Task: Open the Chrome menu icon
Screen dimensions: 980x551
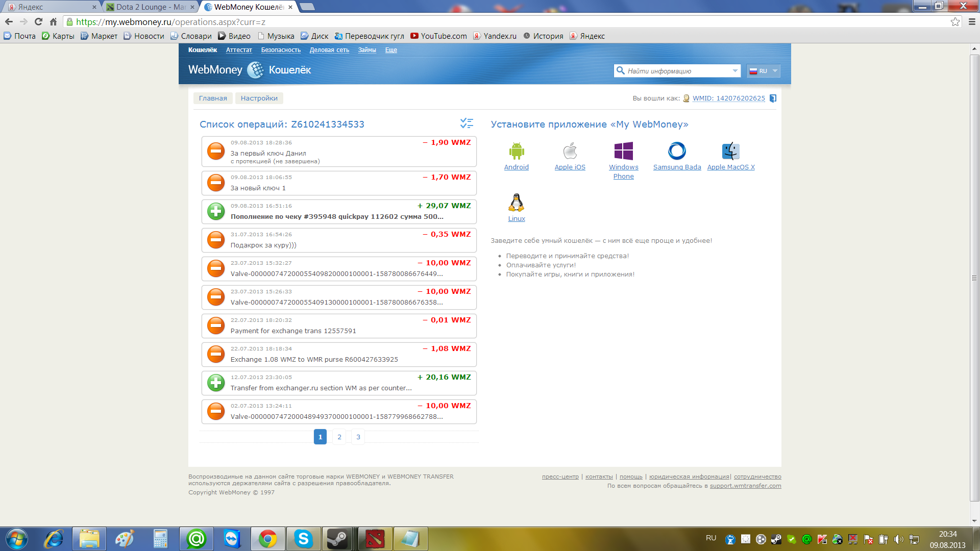Action: click(972, 22)
